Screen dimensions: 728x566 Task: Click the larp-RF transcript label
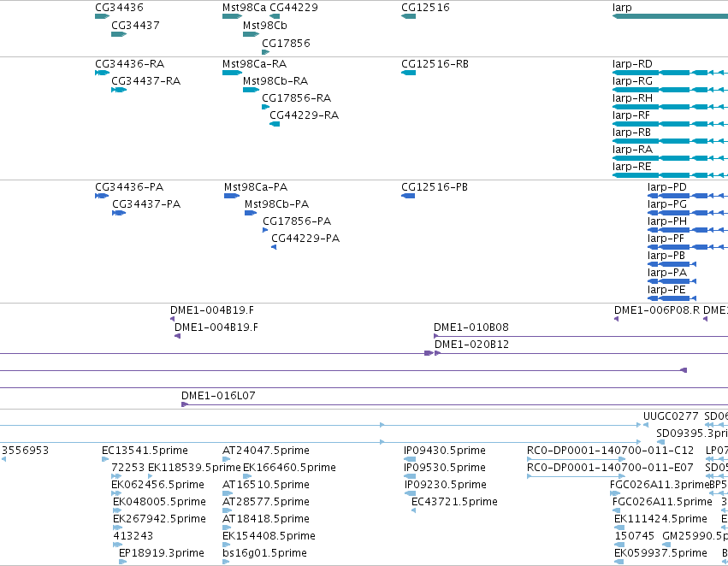(x=631, y=115)
